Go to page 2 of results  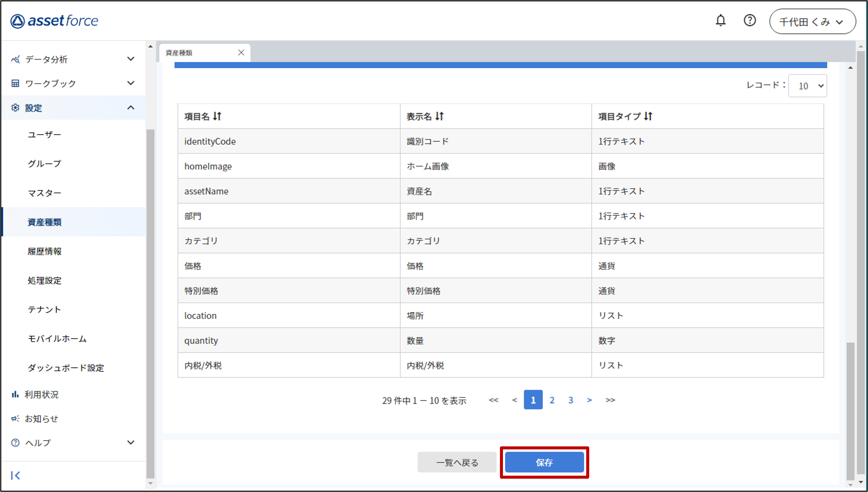pyautogui.click(x=552, y=400)
